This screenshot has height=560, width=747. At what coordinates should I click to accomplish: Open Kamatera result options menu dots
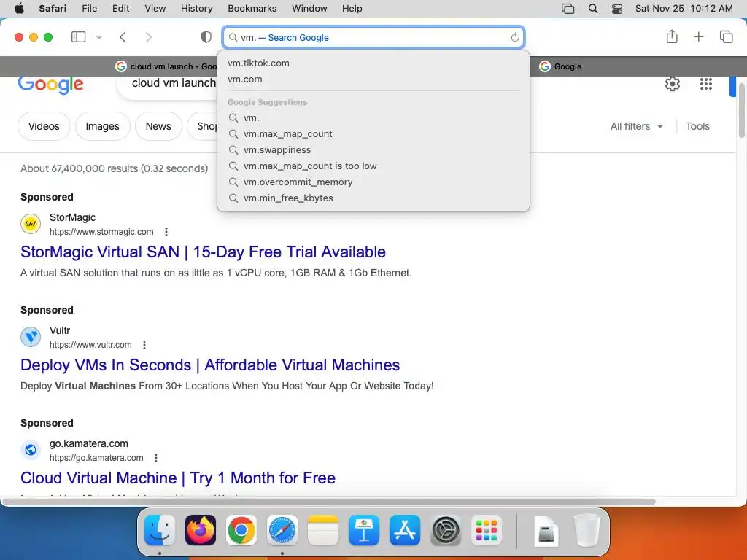(156, 458)
